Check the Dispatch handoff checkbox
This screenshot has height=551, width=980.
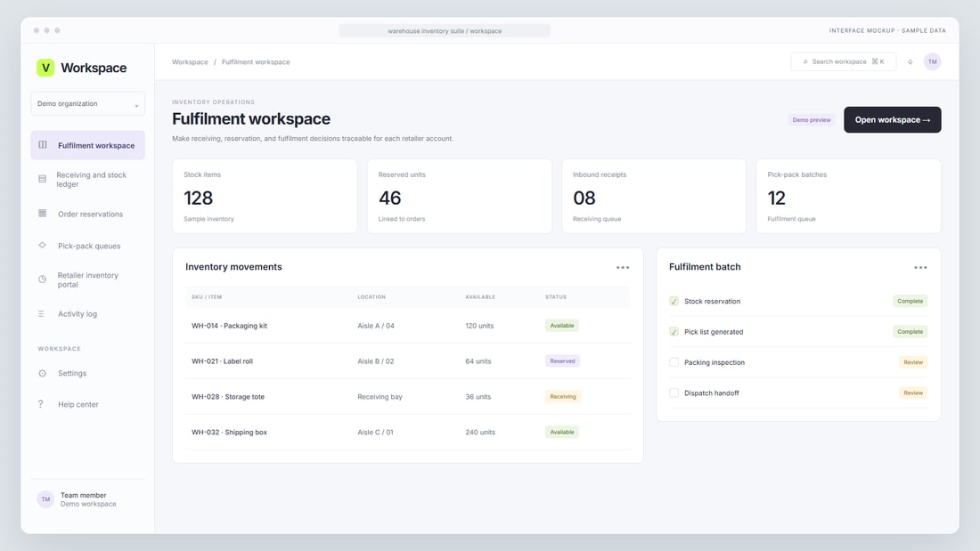tap(674, 393)
